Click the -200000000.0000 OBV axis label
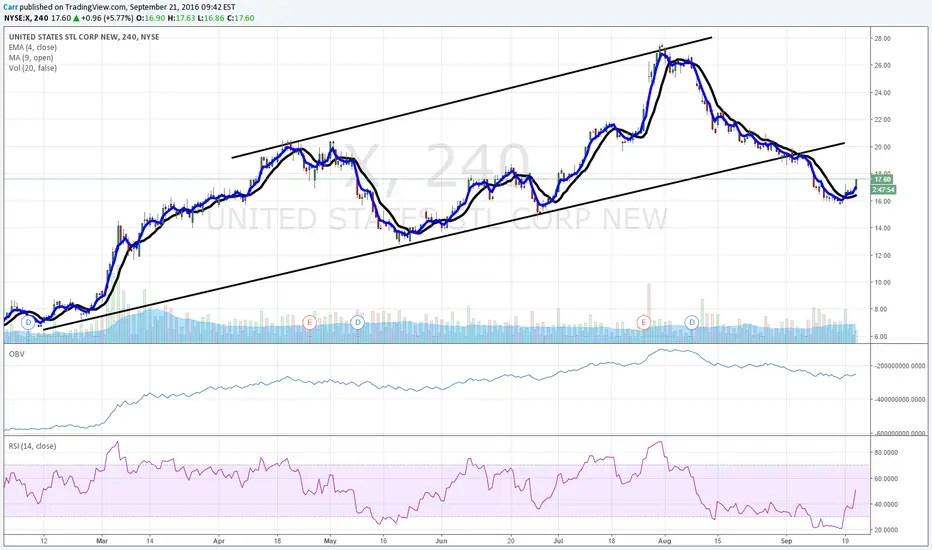The image size is (932, 550). click(900, 366)
